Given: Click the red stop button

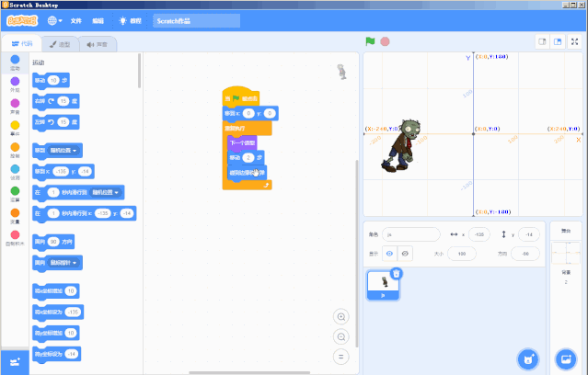Looking at the screenshot, I should (385, 41).
